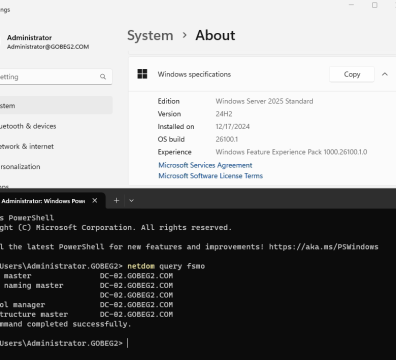Select the installed date 12/17/2024
The height and width of the screenshot is (360, 396).
tap(233, 127)
